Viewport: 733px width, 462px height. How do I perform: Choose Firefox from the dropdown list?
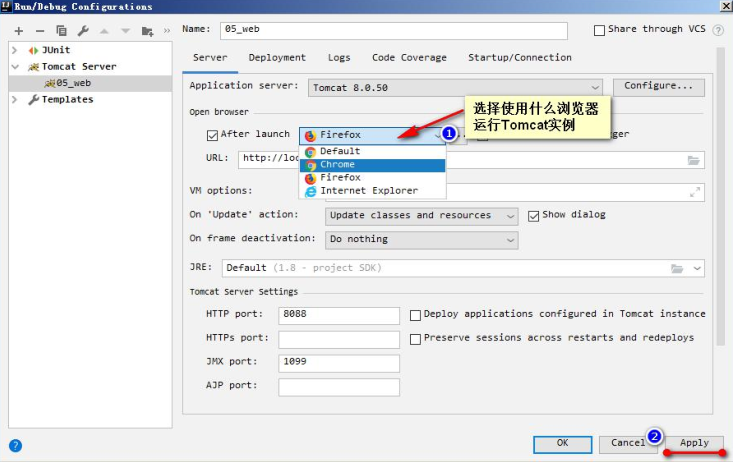373,178
